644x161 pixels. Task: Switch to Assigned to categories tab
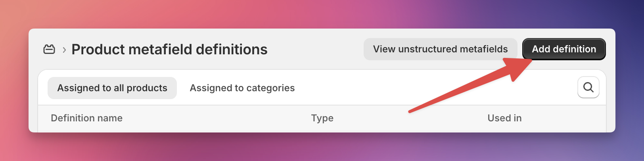[x=242, y=88]
